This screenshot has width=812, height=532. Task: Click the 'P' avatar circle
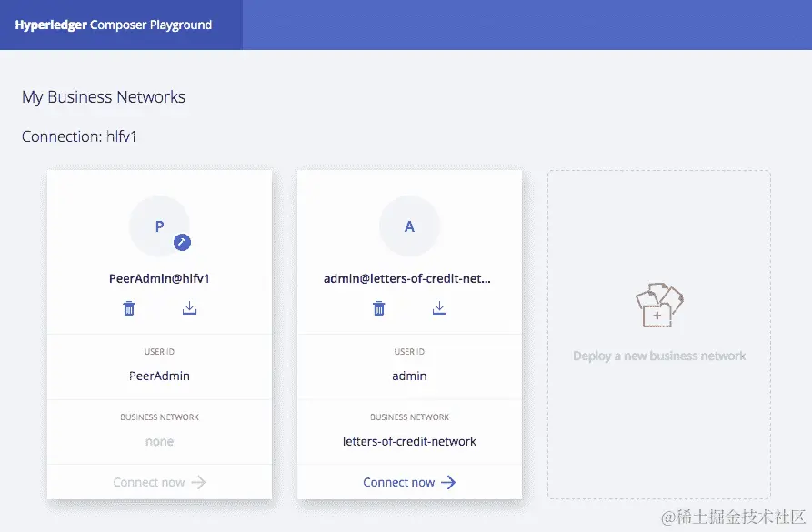point(159,226)
